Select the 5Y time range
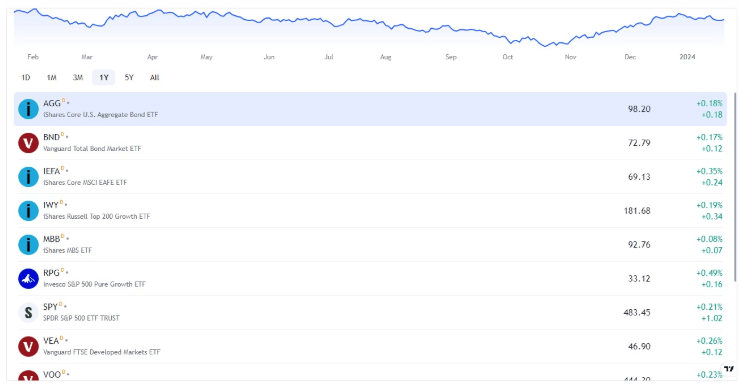 129,78
